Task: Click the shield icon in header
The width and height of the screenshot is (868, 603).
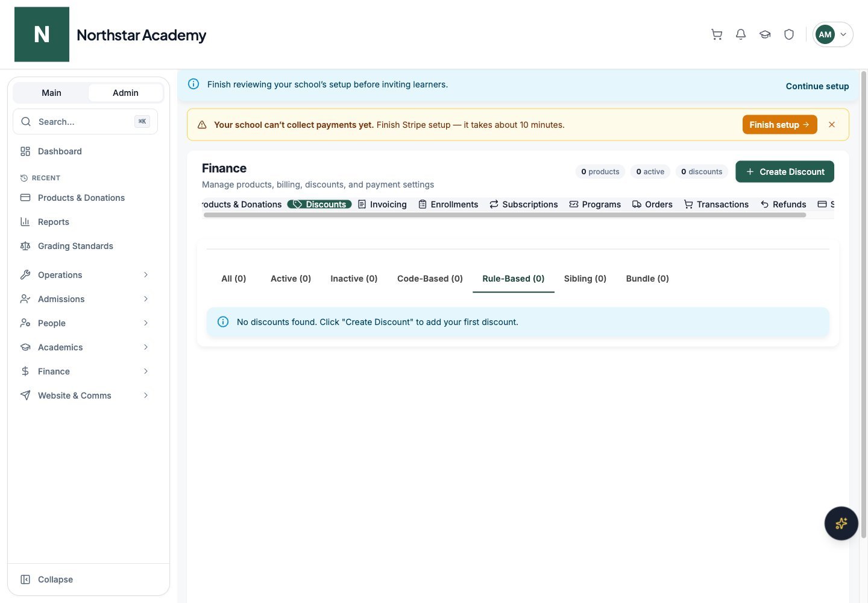Action: [789, 34]
